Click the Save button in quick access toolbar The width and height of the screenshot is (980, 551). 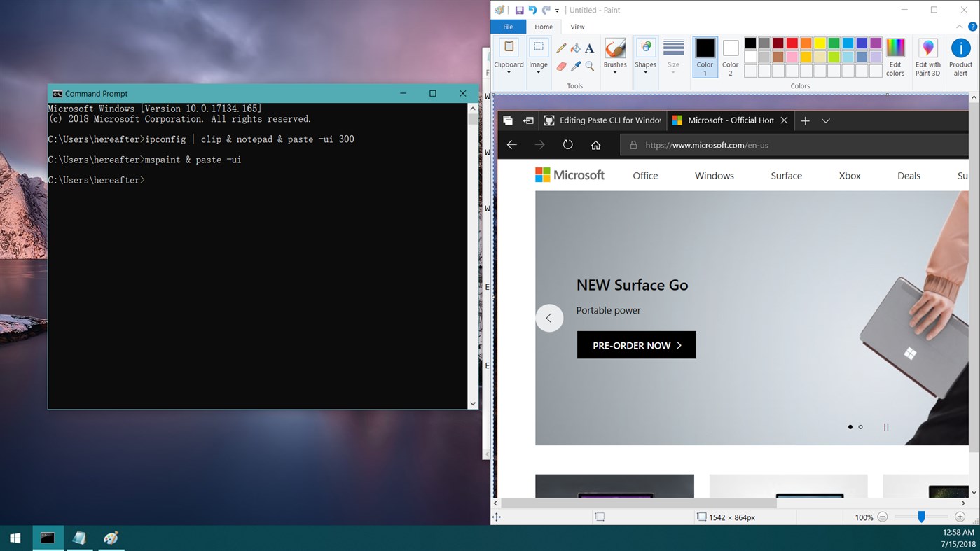pos(518,10)
